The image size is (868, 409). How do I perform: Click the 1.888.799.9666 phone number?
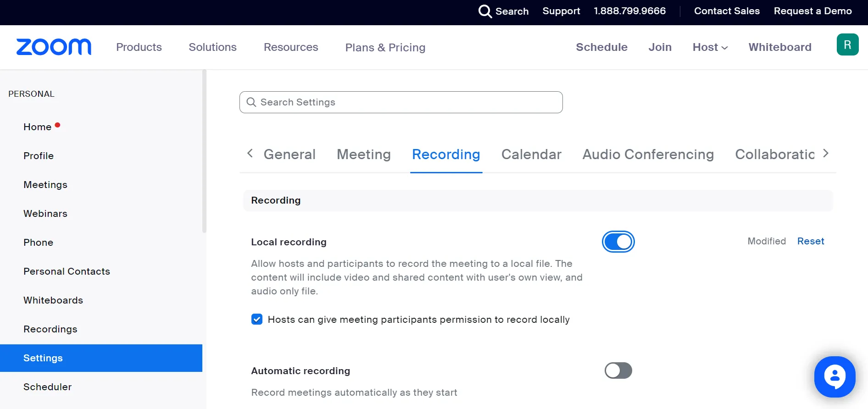pyautogui.click(x=629, y=11)
